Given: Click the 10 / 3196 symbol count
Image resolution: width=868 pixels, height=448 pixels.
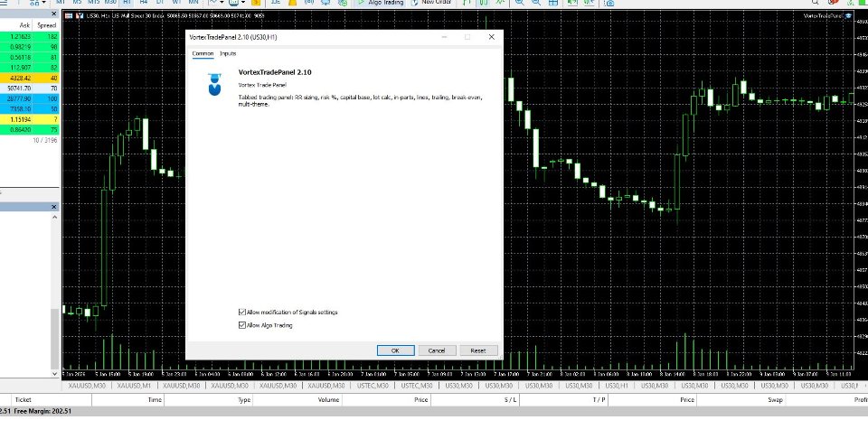Looking at the screenshot, I should 44,141.
